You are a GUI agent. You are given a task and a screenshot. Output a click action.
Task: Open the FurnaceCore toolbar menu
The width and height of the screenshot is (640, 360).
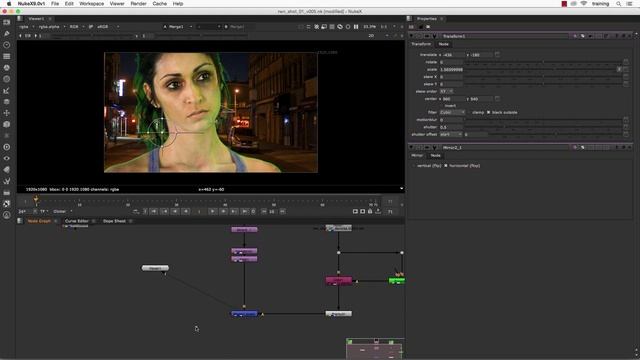tap(7, 204)
